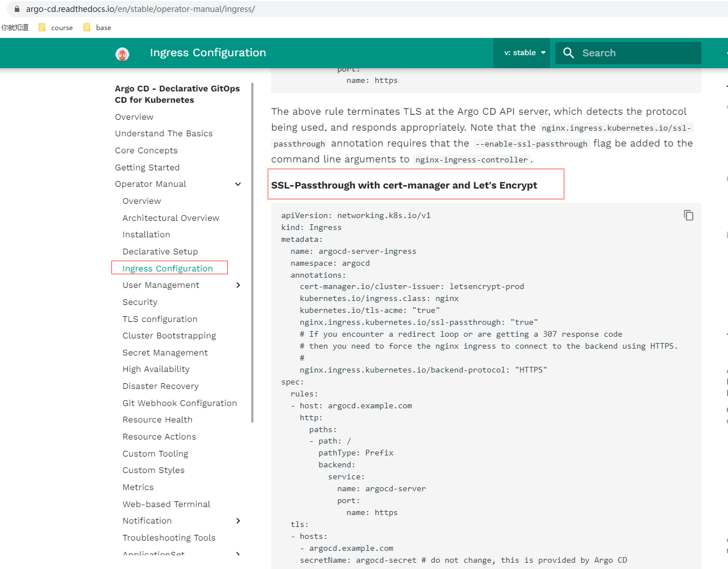Go to Web-based Terminal page

[x=166, y=504]
